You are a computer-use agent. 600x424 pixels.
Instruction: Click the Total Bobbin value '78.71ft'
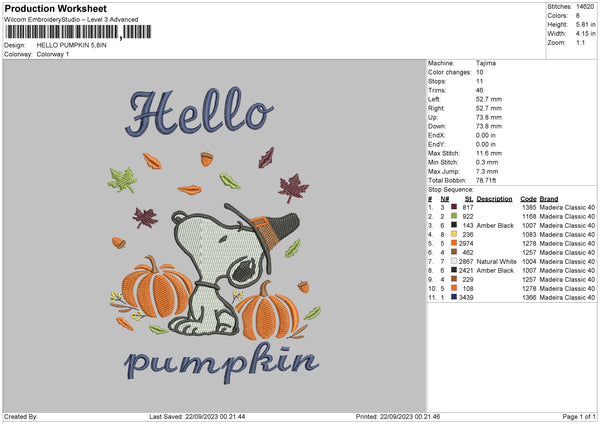[486, 180]
